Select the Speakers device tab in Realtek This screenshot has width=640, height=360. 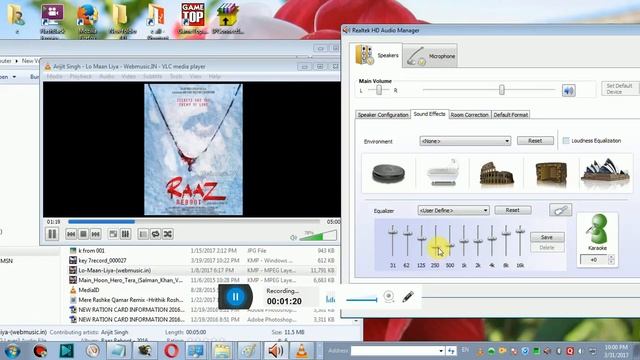[x=376, y=55]
